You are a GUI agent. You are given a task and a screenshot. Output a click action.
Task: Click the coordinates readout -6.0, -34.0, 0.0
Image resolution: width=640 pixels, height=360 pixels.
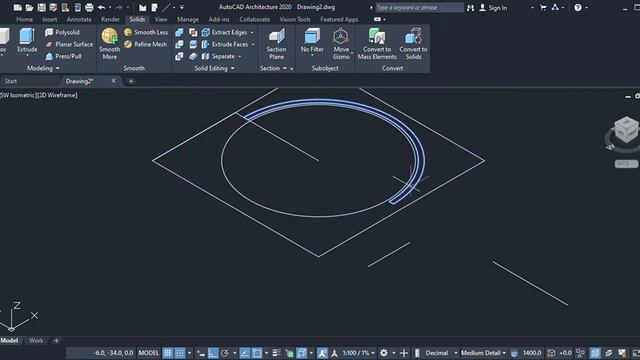pos(113,353)
